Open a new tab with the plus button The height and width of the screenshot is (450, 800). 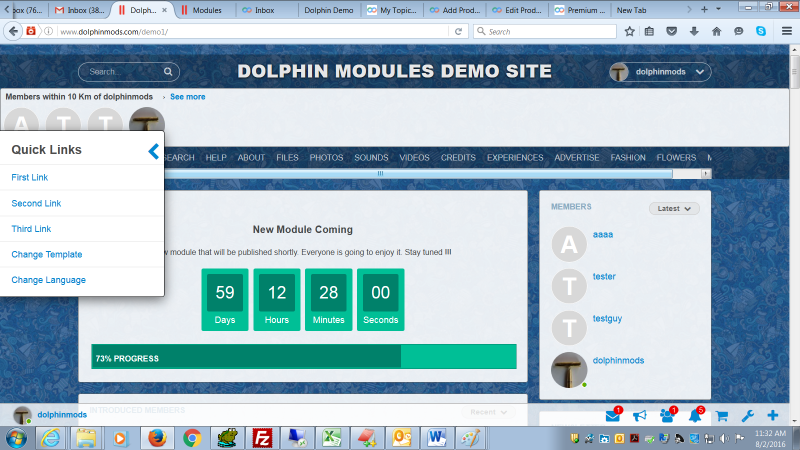704,9
